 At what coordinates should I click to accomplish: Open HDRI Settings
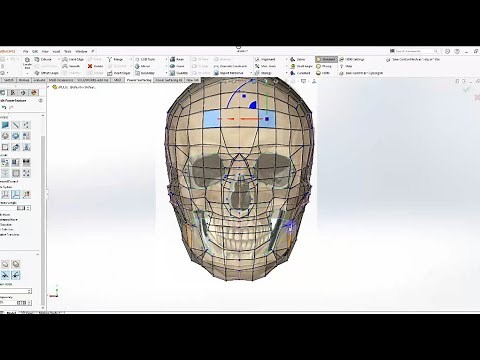click(x=352, y=59)
